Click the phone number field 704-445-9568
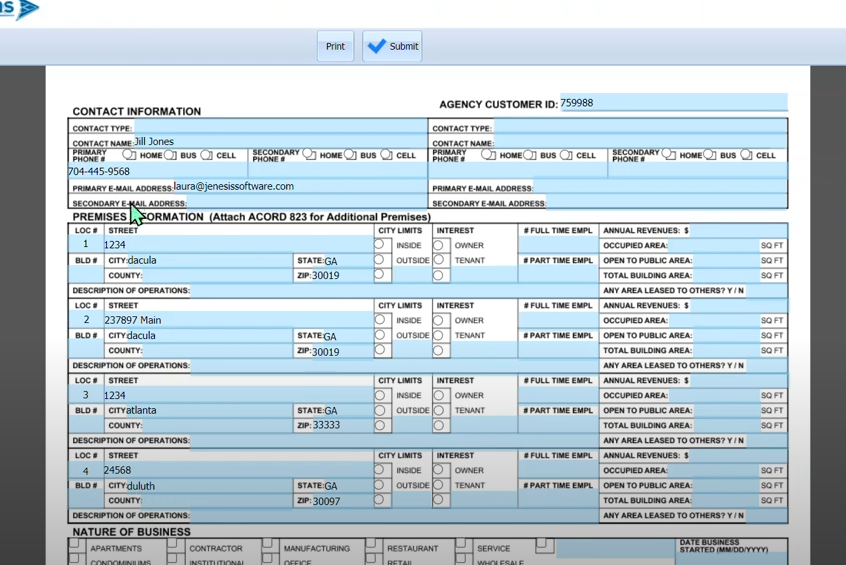This screenshot has height=565, width=846. [x=158, y=171]
